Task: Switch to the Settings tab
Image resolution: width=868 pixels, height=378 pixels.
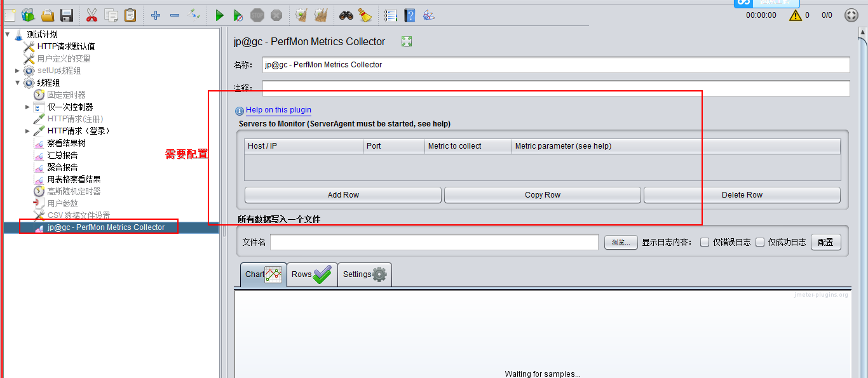Action: tap(365, 274)
